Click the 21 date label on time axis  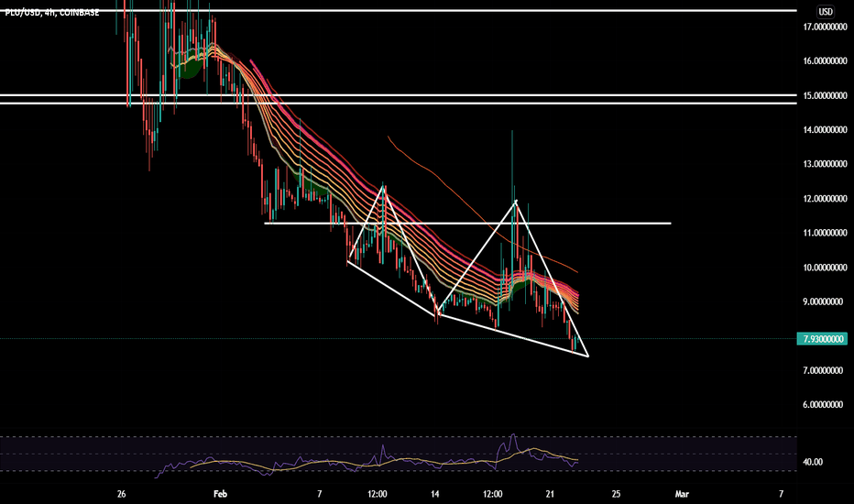[x=550, y=494]
